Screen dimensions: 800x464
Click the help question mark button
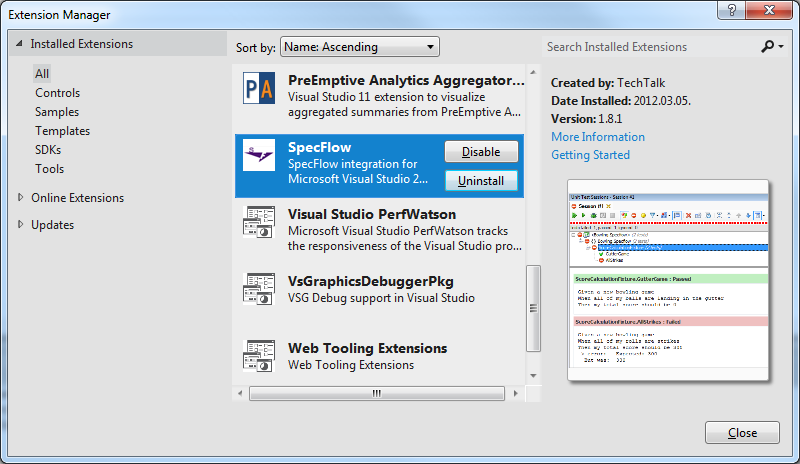[731, 10]
